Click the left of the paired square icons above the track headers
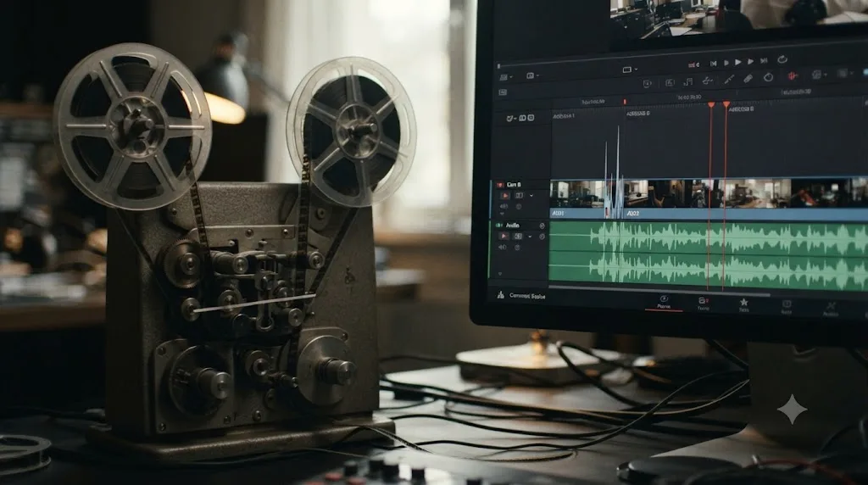868x485 pixels. [522, 118]
